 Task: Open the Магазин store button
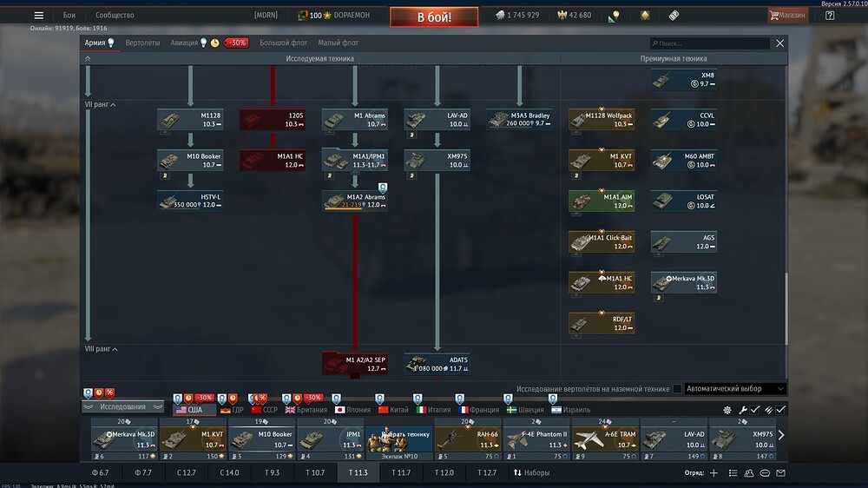coord(787,16)
